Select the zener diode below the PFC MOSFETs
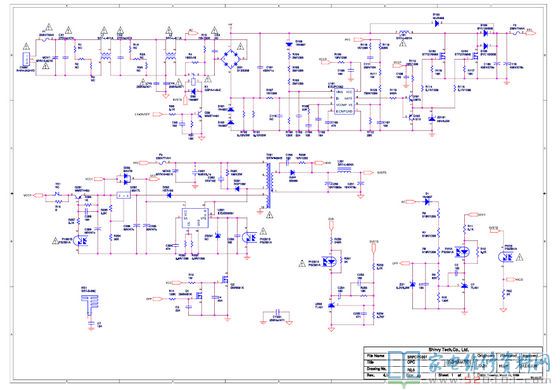 pos(432,119)
